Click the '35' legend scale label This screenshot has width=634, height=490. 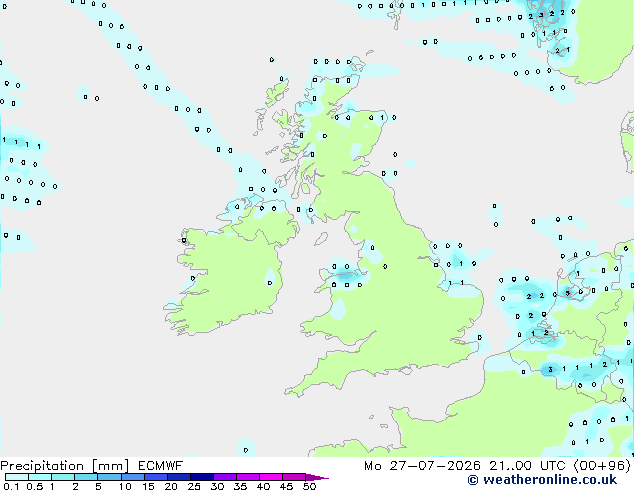[240, 486]
